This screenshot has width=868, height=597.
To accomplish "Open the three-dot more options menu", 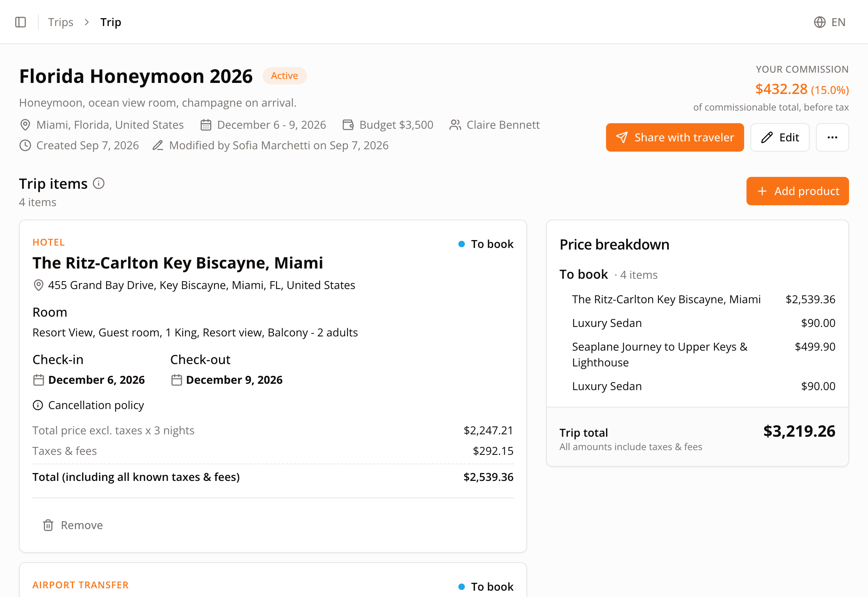I will (x=832, y=137).
